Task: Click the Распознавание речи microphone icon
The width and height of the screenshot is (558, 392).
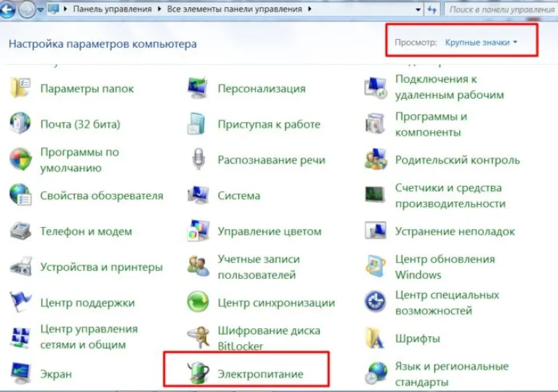Action: pos(198,159)
